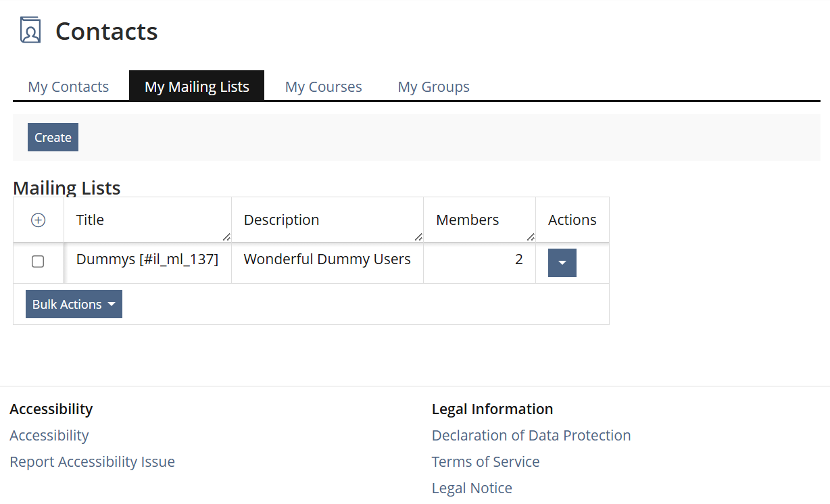This screenshot has width=830, height=504.
Task: Click the Contacts address book icon
Action: (30, 31)
